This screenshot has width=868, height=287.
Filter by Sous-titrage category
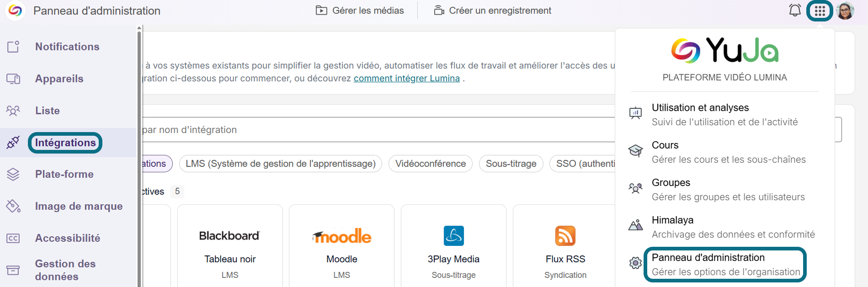511,164
